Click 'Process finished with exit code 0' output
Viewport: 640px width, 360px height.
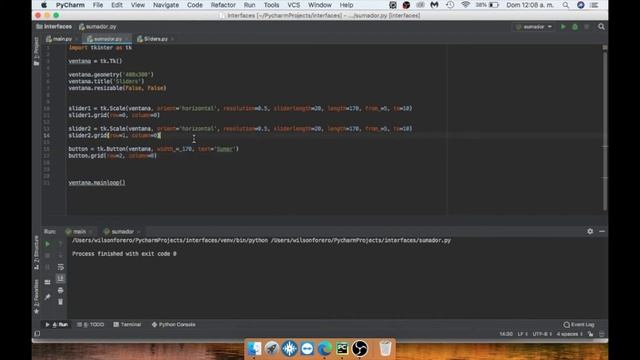[x=124, y=253]
